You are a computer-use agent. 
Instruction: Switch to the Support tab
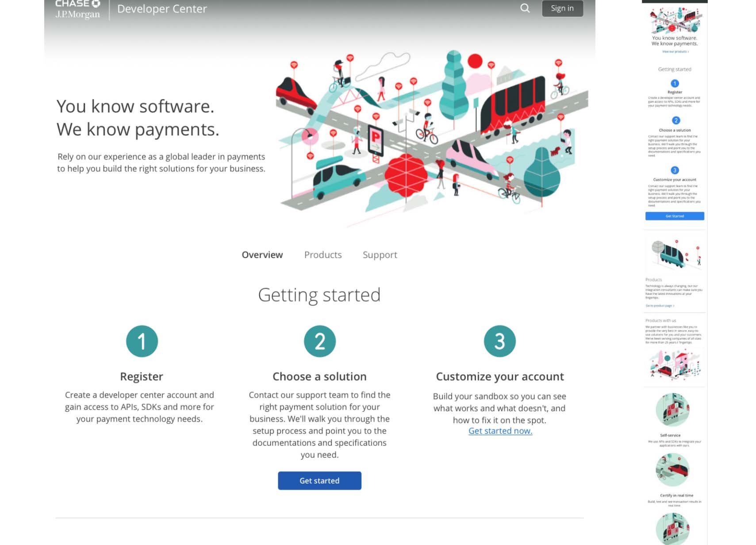click(380, 255)
